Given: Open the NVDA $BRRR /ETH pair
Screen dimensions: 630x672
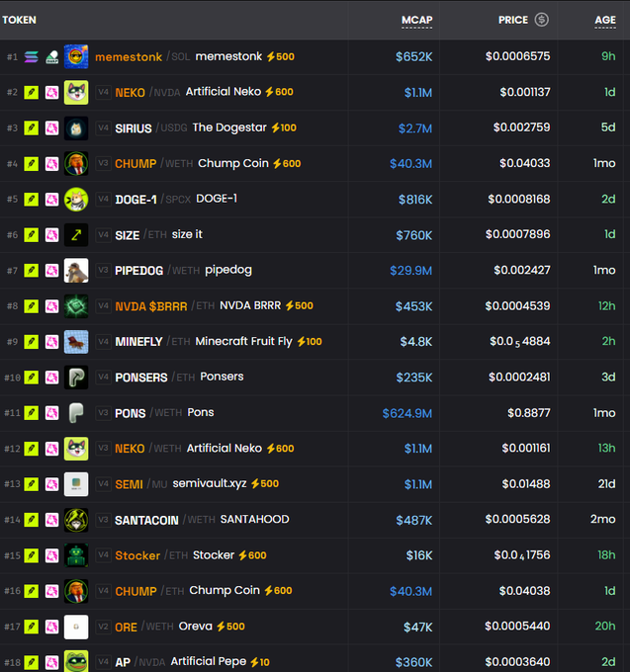Looking at the screenshot, I should (165, 306).
